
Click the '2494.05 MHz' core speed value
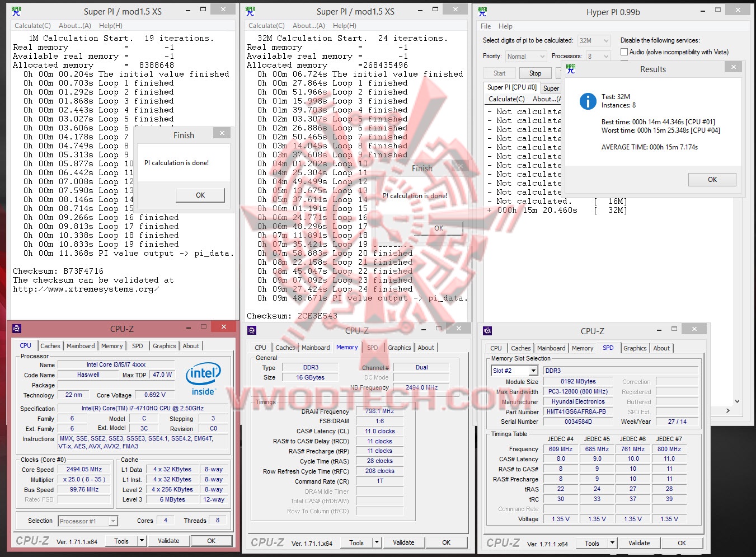pos(84,470)
